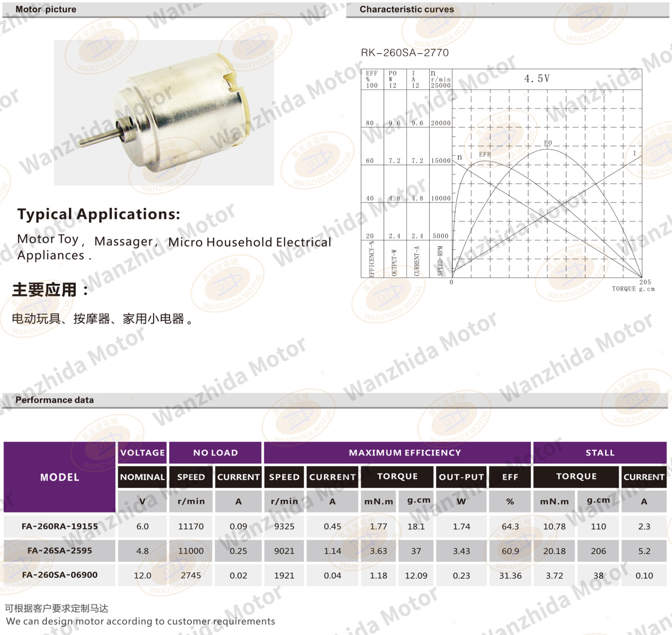The width and height of the screenshot is (672, 635).
Task: Click the '20.18' stall torque cell
Action: coord(554,551)
